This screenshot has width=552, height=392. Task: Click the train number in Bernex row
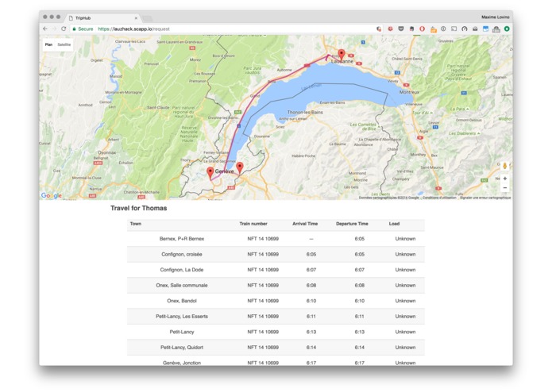pyautogui.click(x=263, y=239)
